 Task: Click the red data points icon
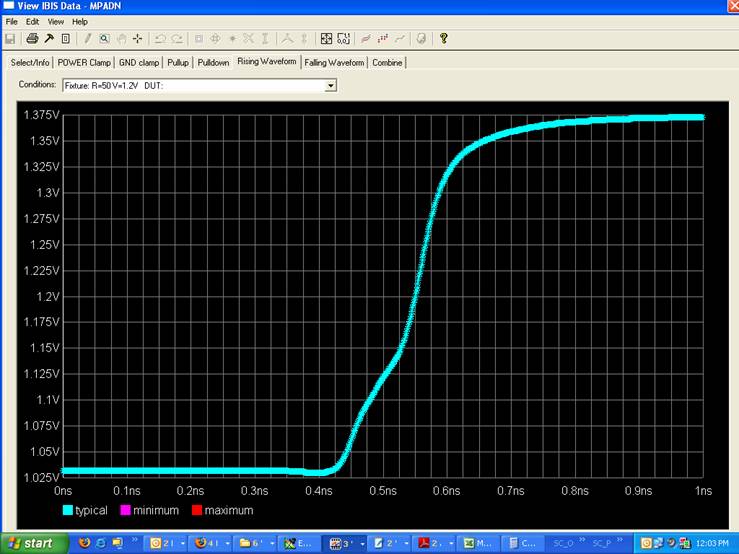click(x=383, y=39)
